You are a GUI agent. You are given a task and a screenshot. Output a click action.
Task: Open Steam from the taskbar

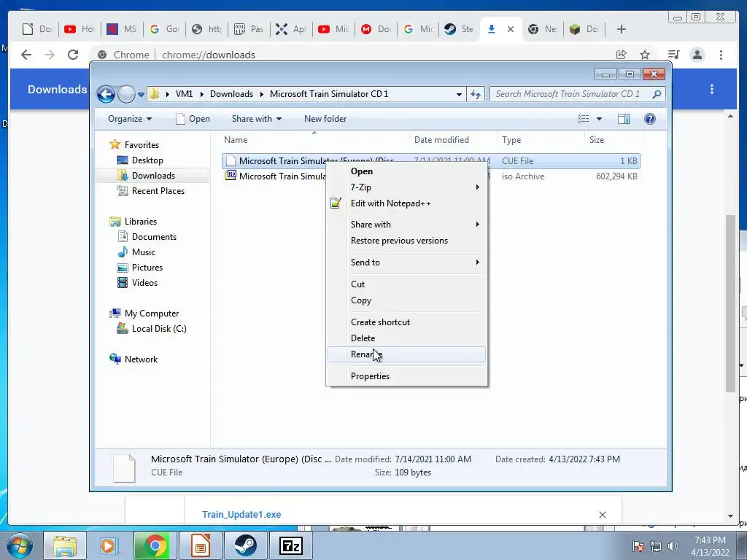coord(245,545)
